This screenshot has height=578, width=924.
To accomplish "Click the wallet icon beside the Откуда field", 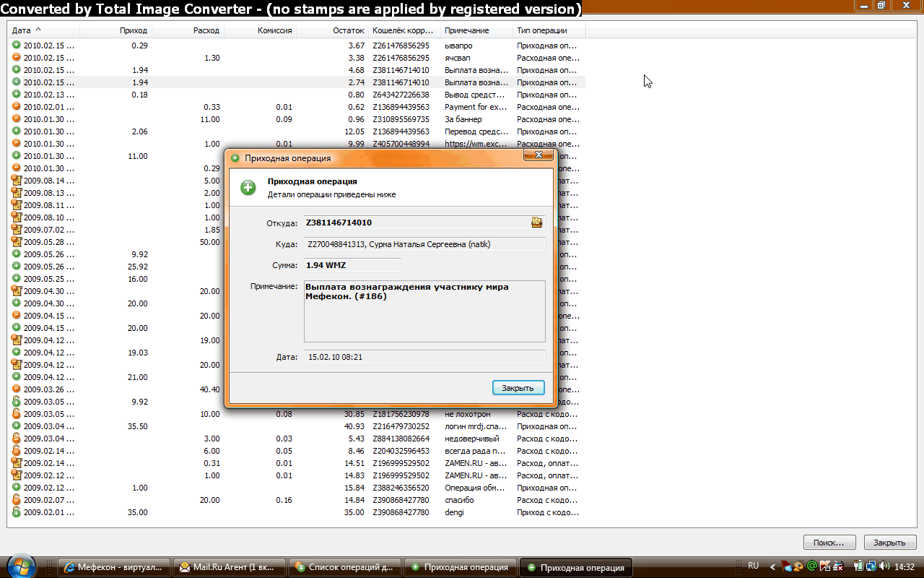I will (536, 223).
